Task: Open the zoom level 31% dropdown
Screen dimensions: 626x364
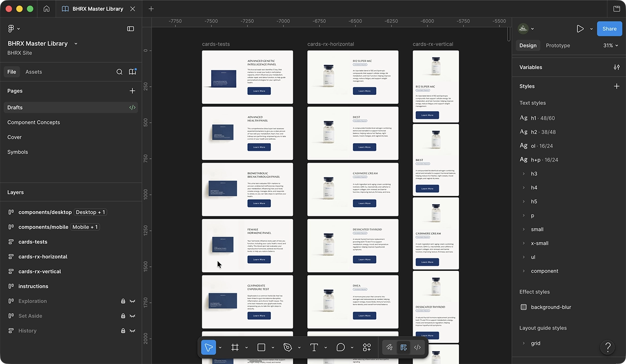Action: coord(611,45)
